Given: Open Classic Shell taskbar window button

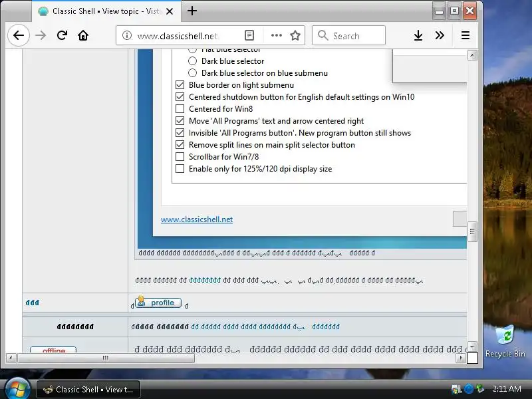Looking at the screenshot, I should tap(88, 390).
